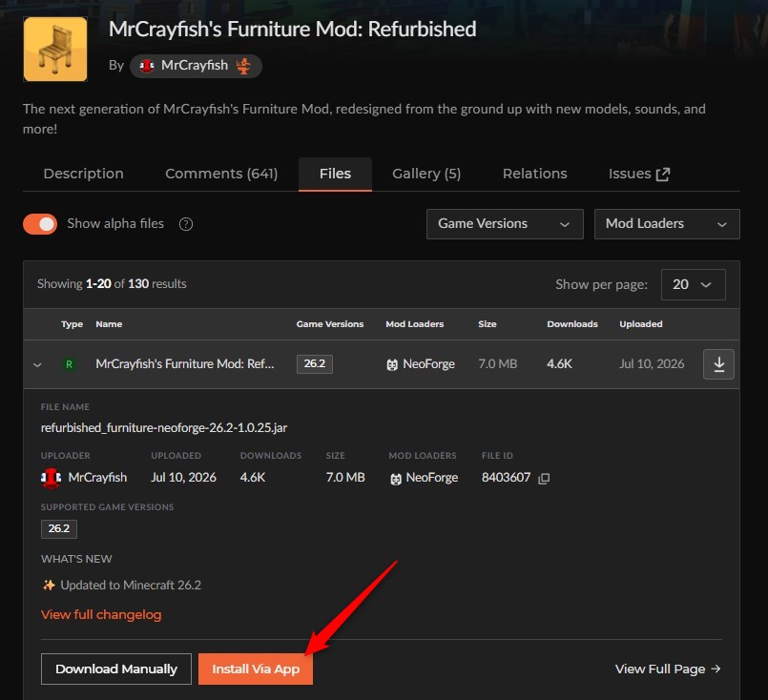Screen dimensions: 768x700
Task: Click the 26.2 version tag in table row
Action: [315, 363]
